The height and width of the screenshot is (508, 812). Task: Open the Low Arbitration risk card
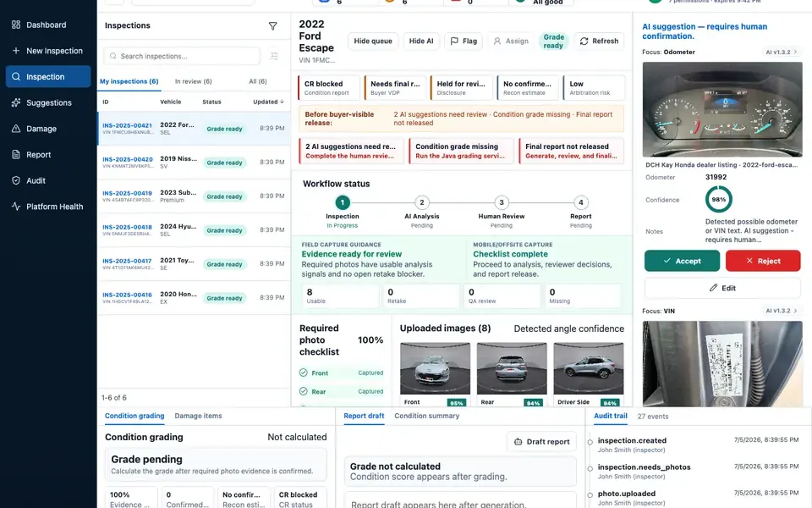(x=594, y=87)
